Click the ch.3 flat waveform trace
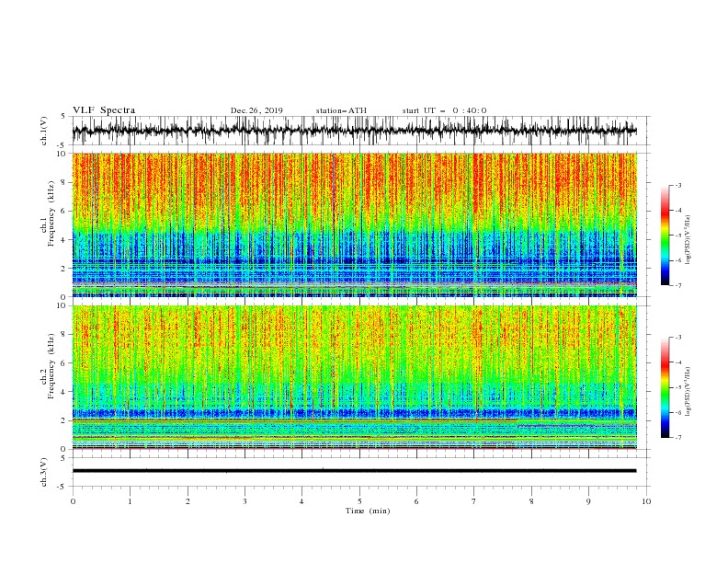The width and height of the screenshot is (728, 563). coord(355,471)
